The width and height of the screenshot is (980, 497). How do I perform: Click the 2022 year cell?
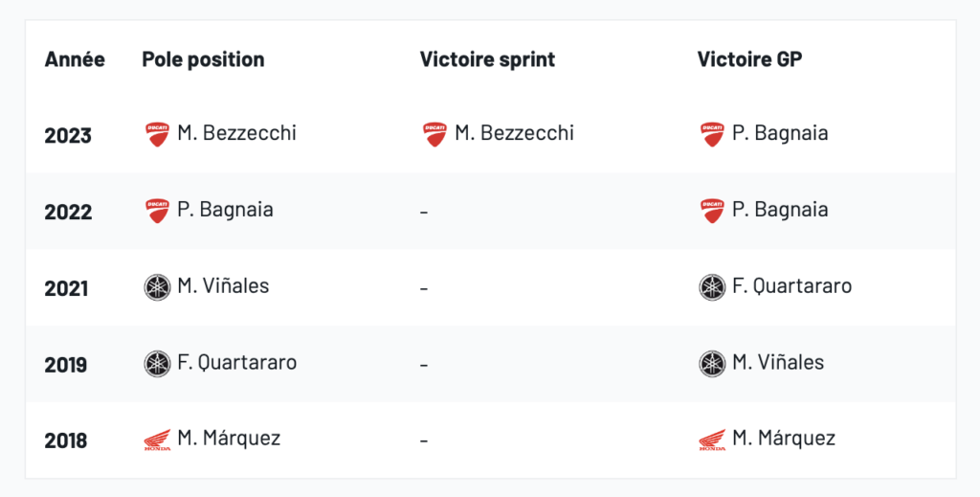pyautogui.click(x=68, y=212)
